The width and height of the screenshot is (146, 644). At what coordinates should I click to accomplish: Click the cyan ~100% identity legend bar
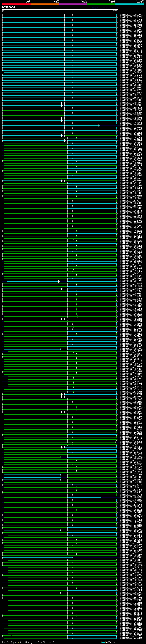click(x=130, y=4)
